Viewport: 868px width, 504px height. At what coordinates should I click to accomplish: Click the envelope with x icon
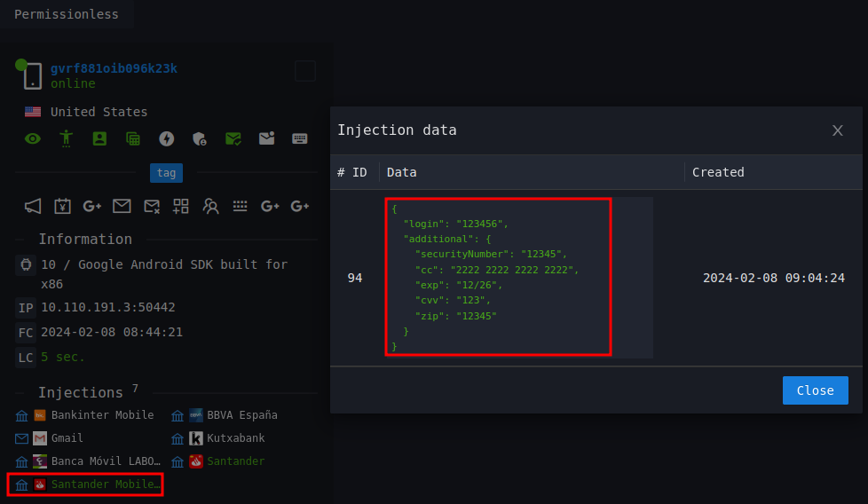pyautogui.click(x=152, y=207)
